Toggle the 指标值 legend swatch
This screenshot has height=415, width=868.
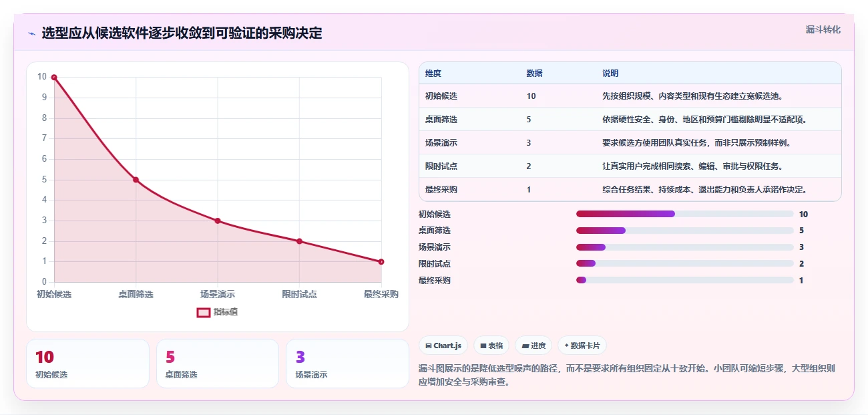point(204,312)
